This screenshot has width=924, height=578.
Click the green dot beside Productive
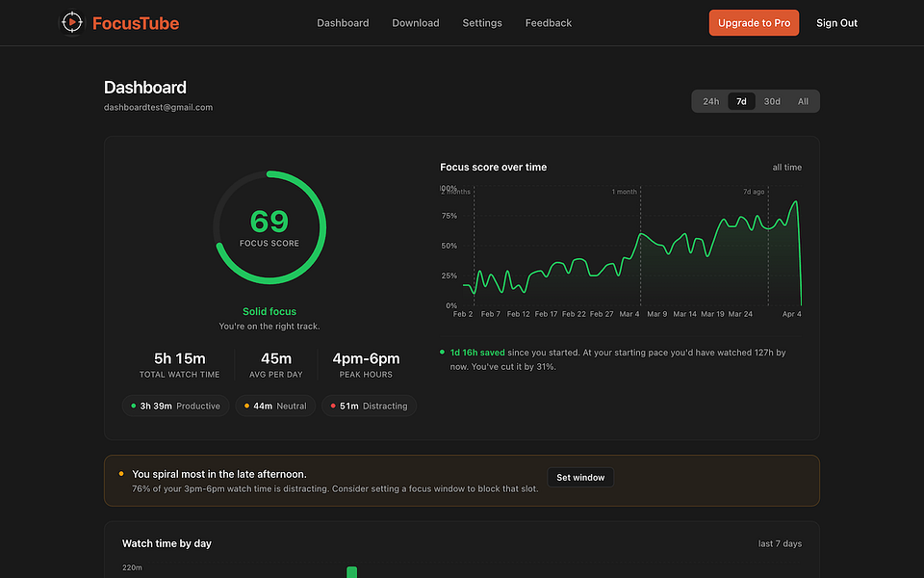click(133, 406)
